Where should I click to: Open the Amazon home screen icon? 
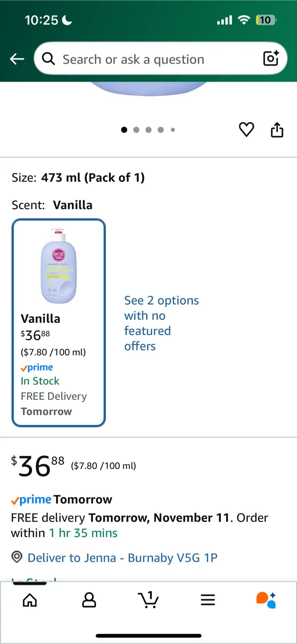coord(29,600)
